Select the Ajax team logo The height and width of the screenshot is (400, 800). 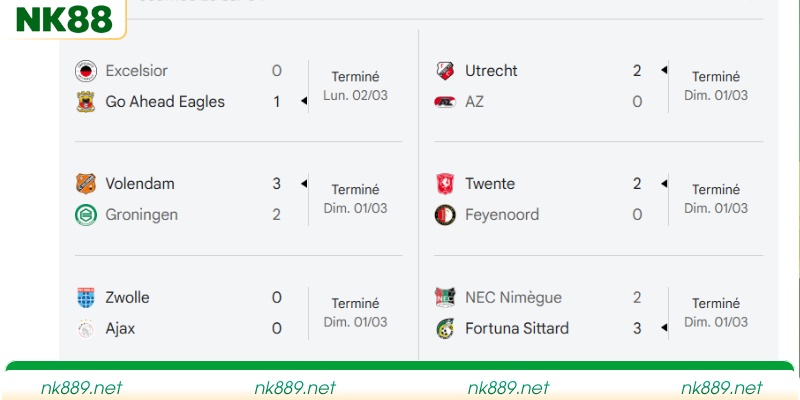pyautogui.click(x=85, y=328)
